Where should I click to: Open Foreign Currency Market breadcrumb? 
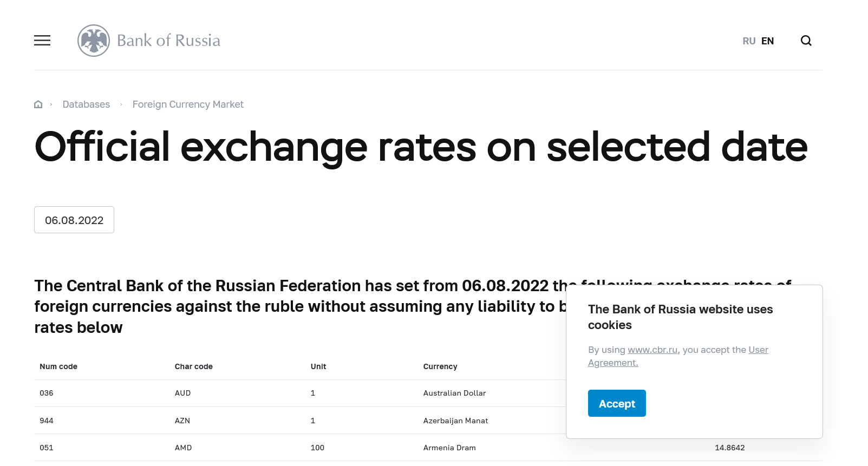(188, 104)
